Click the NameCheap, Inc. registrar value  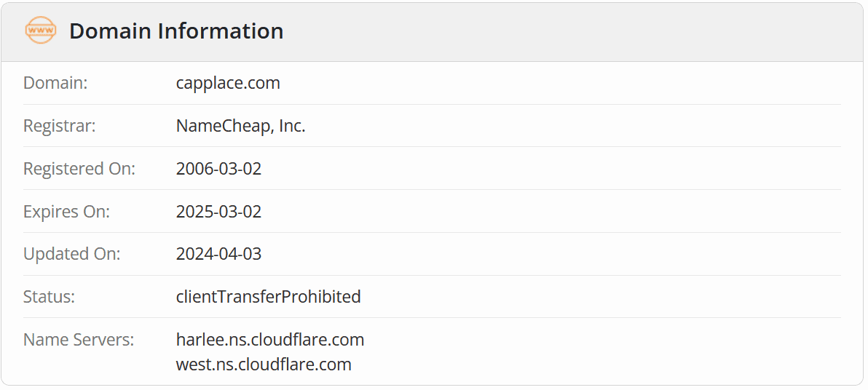pyautogui.click(x=240, y=126)
